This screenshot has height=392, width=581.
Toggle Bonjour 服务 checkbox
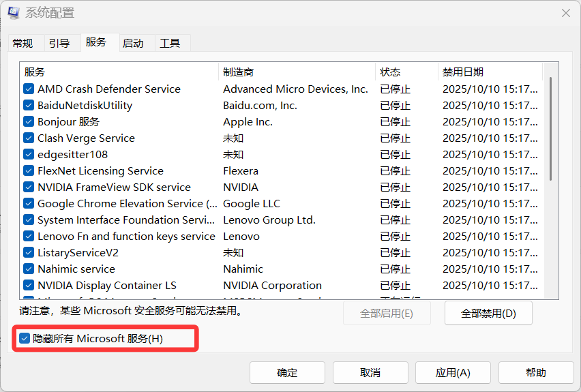tap(29, 121)
